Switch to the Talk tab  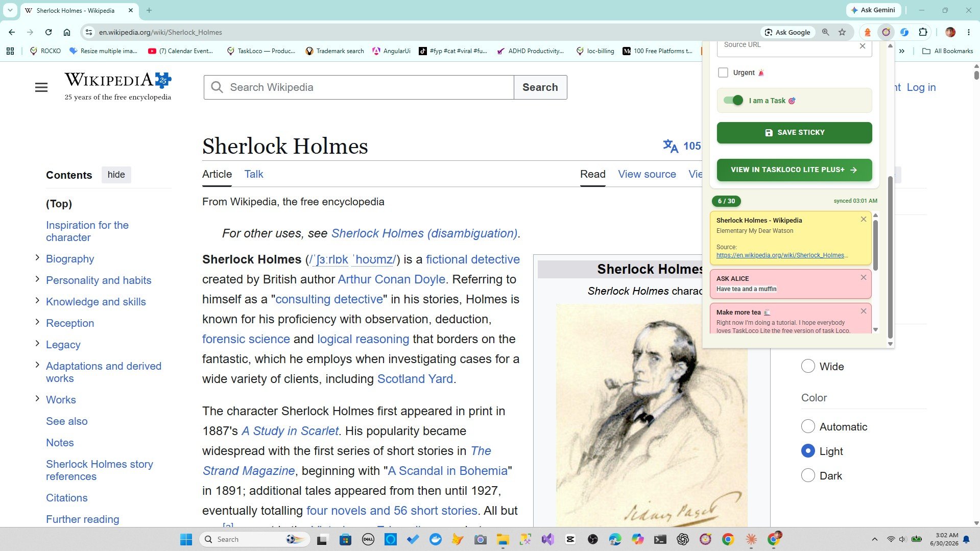[254, 174]
